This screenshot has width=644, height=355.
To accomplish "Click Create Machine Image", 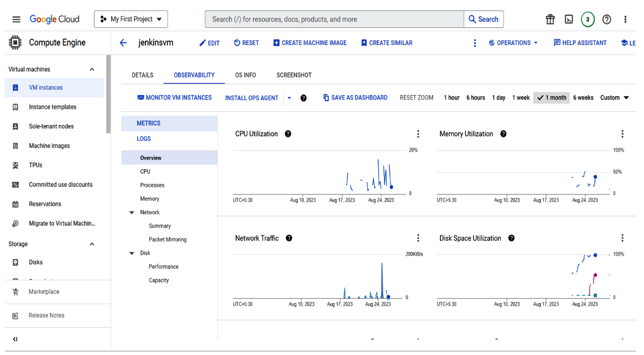I will point(310,43).
